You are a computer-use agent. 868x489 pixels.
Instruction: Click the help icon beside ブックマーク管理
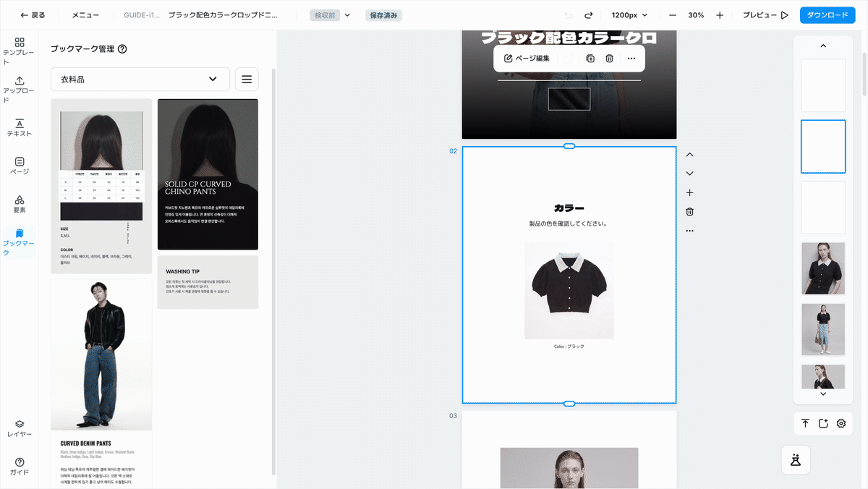tap(122, 49)
